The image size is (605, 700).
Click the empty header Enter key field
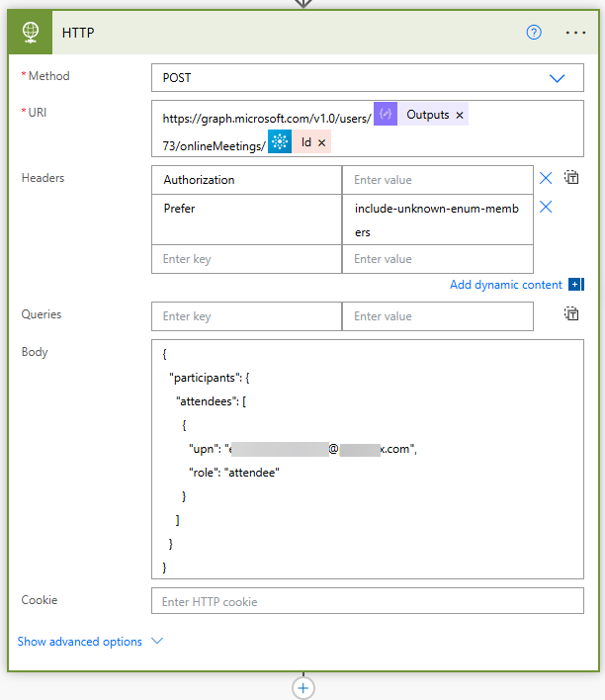click(x=246, y=259)
